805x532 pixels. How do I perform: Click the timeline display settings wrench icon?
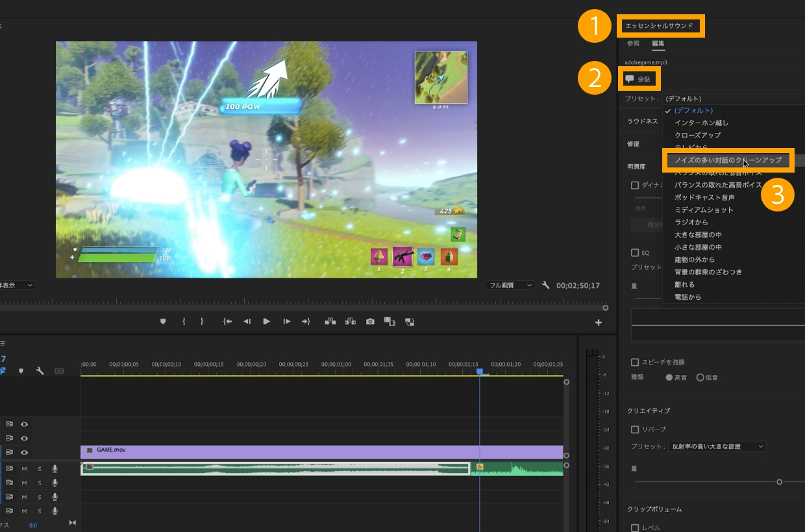pos(40,371)
